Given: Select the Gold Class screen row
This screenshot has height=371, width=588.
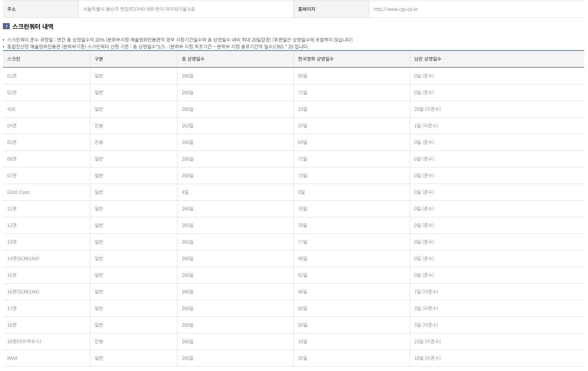Looking at the screenshot, I should click(293, 192).
